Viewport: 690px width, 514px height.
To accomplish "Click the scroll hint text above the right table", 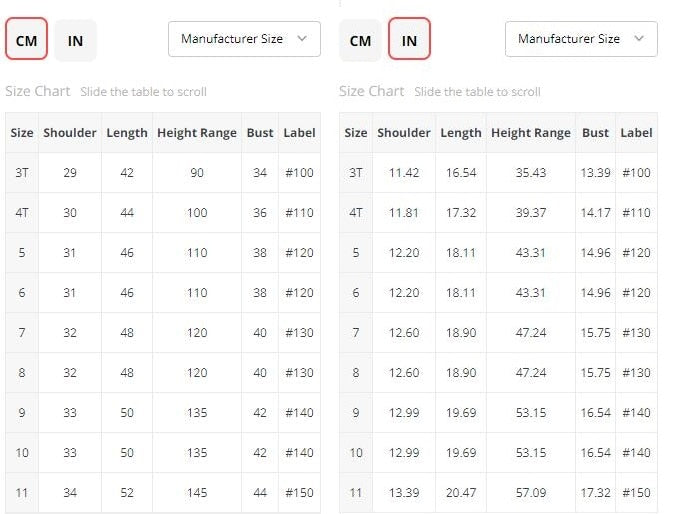I will tap(477, 92).
